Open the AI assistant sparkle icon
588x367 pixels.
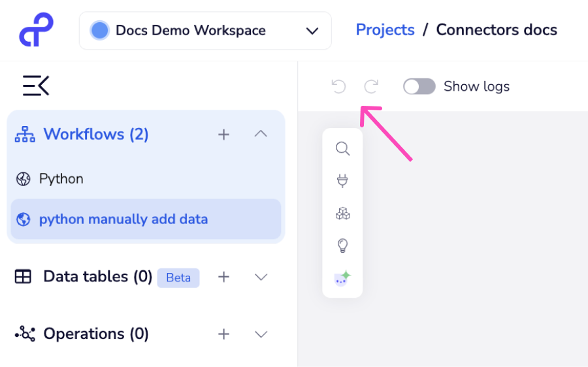click(x=342, y=278)
